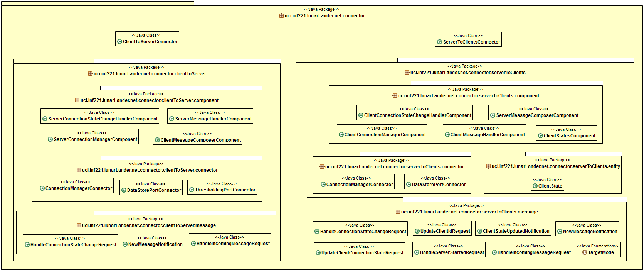Image resolution: width=644 pixels, height=271 pixels.
Task: Click the class icon of HandleServerStartedRequest
Action: pos(417,252)
